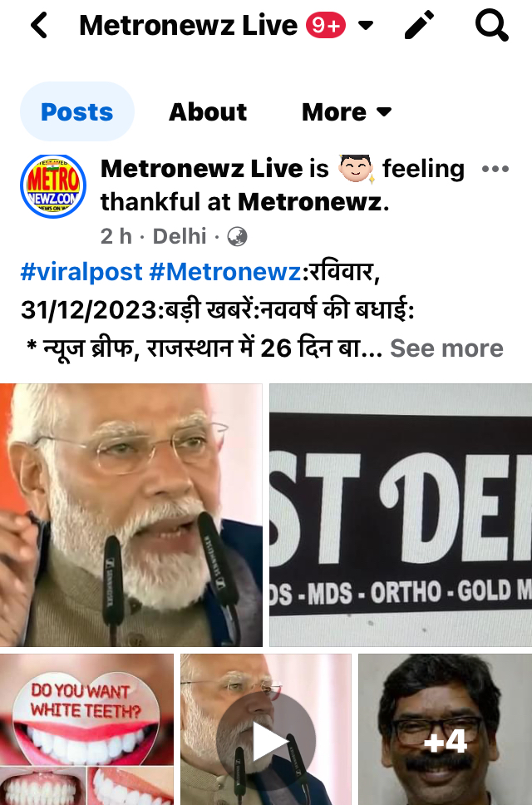Image resolution: width=532 pixels, height=805 pixels.
Task: Open the dental signboard photo
Action: pos(401,515)
